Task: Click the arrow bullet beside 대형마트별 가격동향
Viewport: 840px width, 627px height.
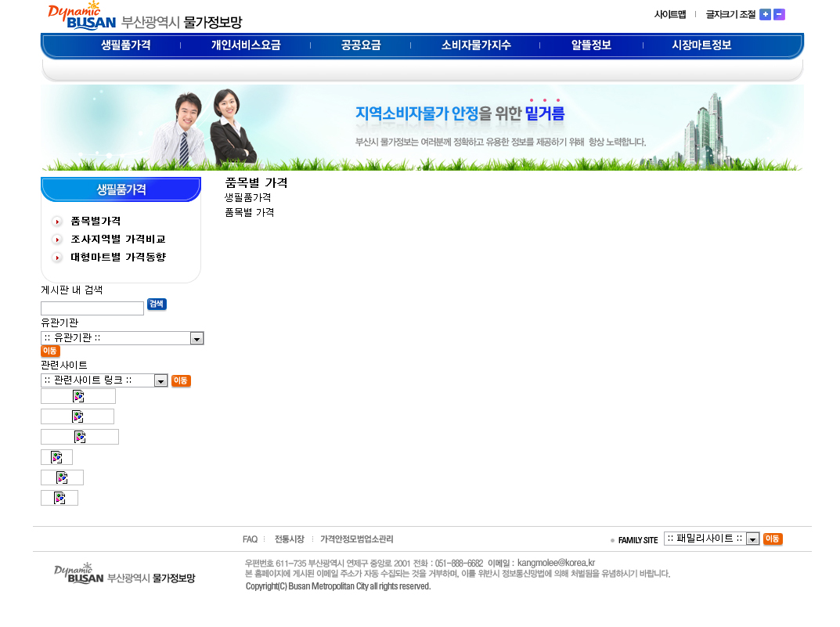Action: (57, 258)
